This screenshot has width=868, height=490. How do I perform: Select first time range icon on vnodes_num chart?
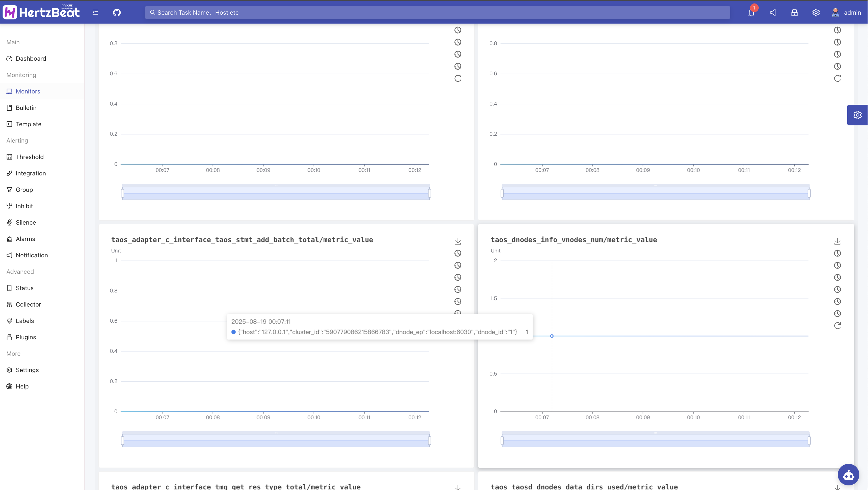tap(837, 253)
